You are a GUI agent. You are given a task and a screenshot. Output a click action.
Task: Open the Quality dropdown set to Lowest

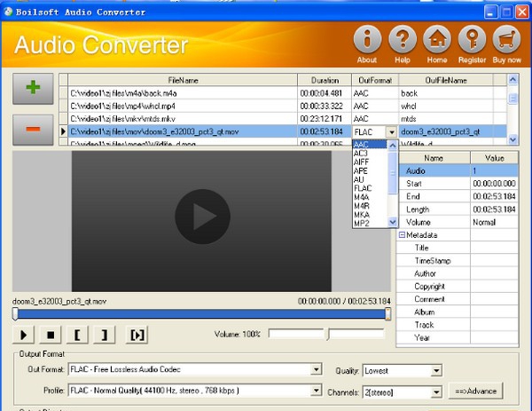point(403,370)
